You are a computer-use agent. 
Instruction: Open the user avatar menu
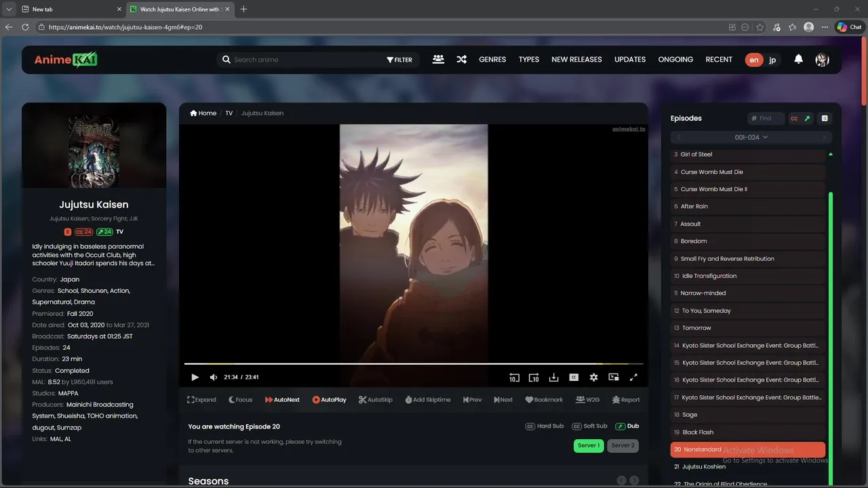click(822, 60)
